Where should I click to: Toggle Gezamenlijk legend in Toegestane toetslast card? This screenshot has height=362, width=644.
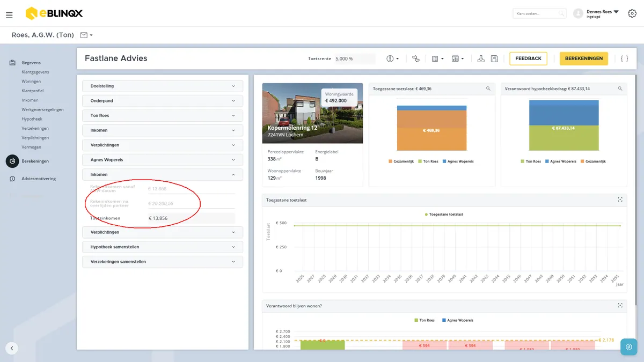[x=400, y=161]
